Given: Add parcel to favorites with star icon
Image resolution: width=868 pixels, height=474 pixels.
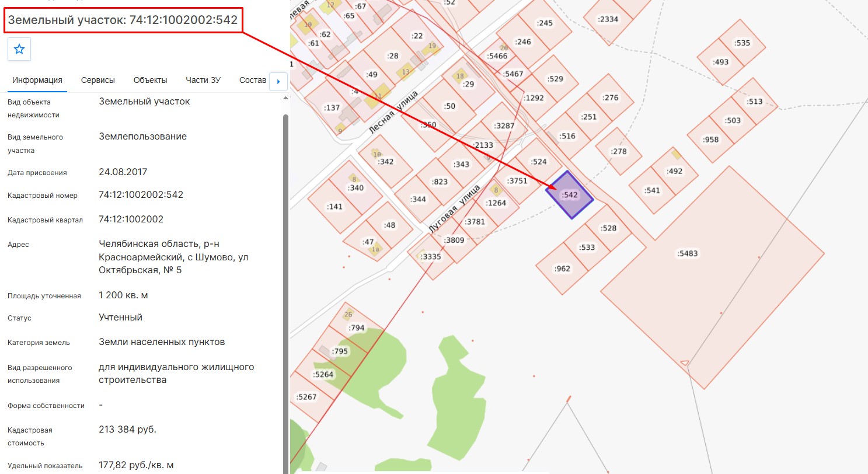Looking at the screenshot, I should point(19,49).
